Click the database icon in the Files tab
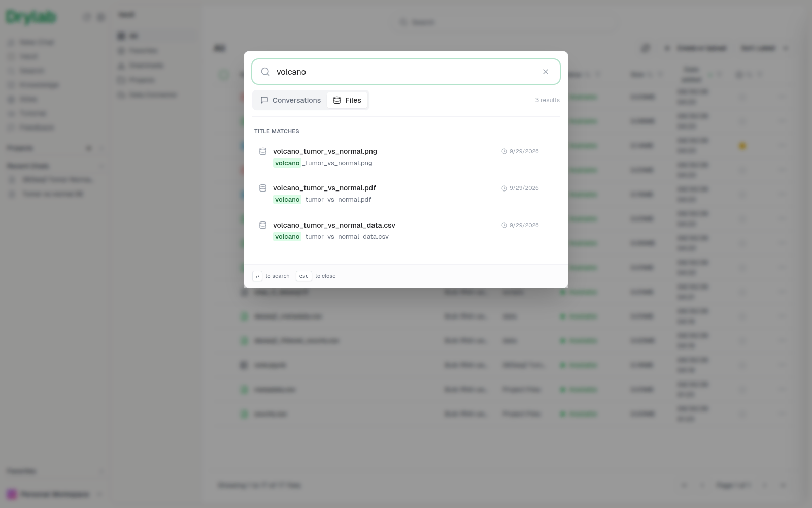812x508 pixels. click(337, 100)
